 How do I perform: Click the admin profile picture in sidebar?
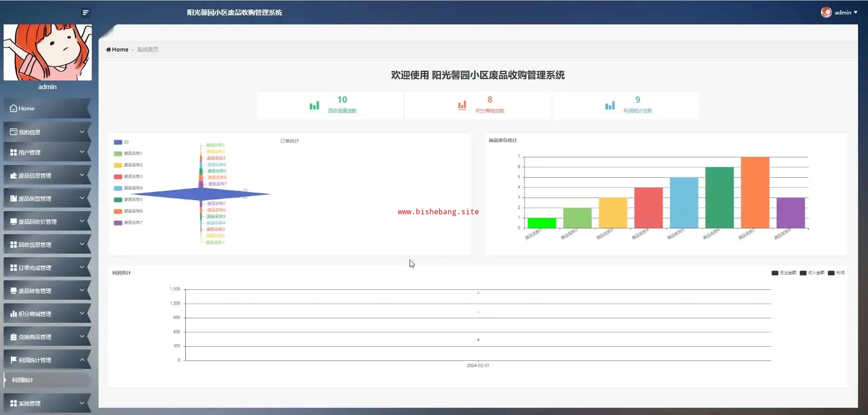pyautogui.click(x=47, y=52)
